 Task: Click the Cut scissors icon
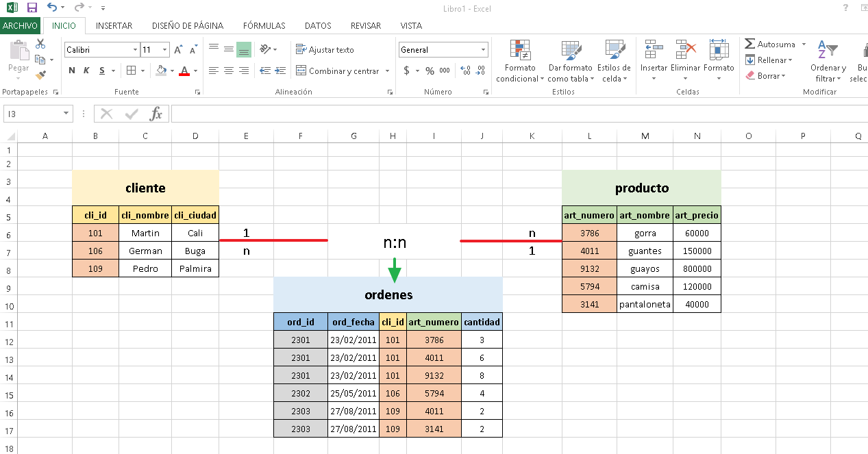click(x=40, y=45)
